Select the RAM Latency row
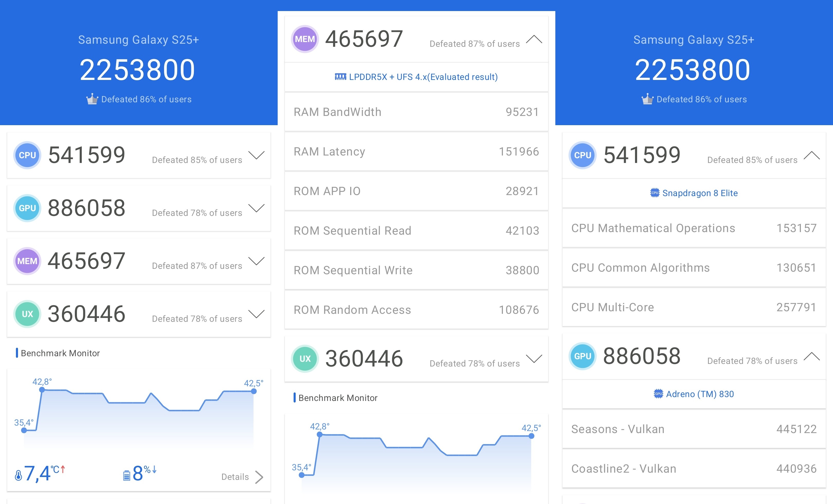 pos(416,151)
